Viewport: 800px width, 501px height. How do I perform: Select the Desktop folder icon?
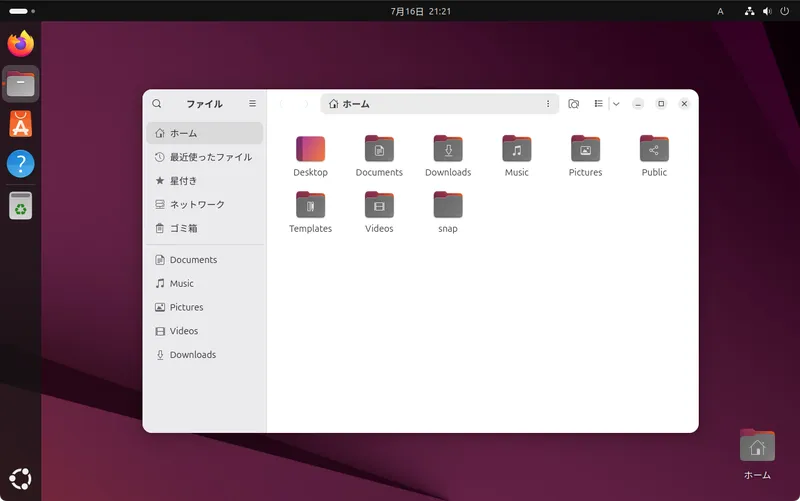point(310,149)
